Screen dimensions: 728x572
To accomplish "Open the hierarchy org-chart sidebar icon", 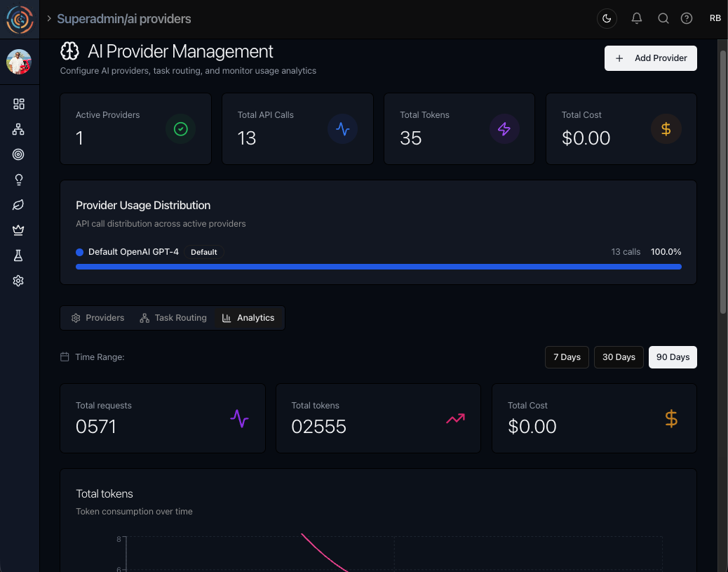I will click(x=19, y=129).
